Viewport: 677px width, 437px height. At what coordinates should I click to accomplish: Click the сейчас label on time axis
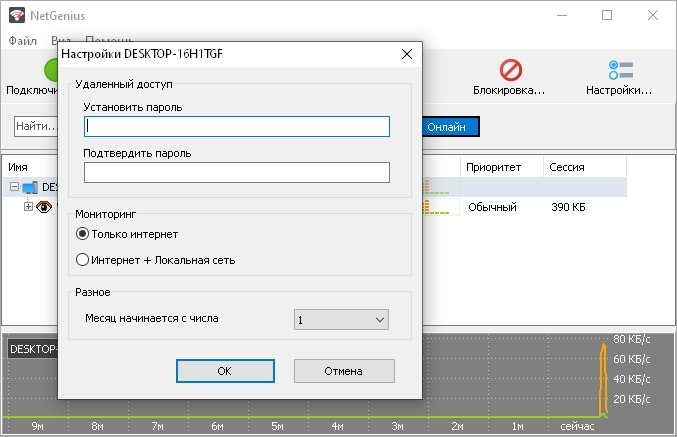pos(577,427)
